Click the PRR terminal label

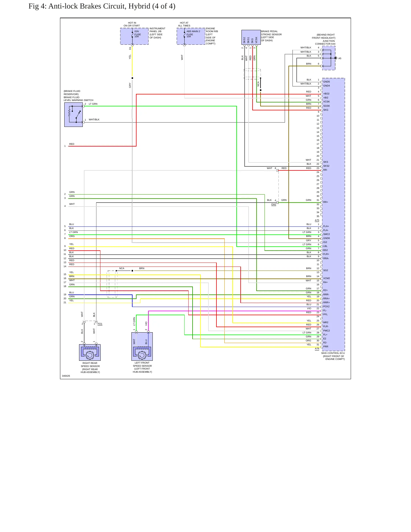click(326, 347)
